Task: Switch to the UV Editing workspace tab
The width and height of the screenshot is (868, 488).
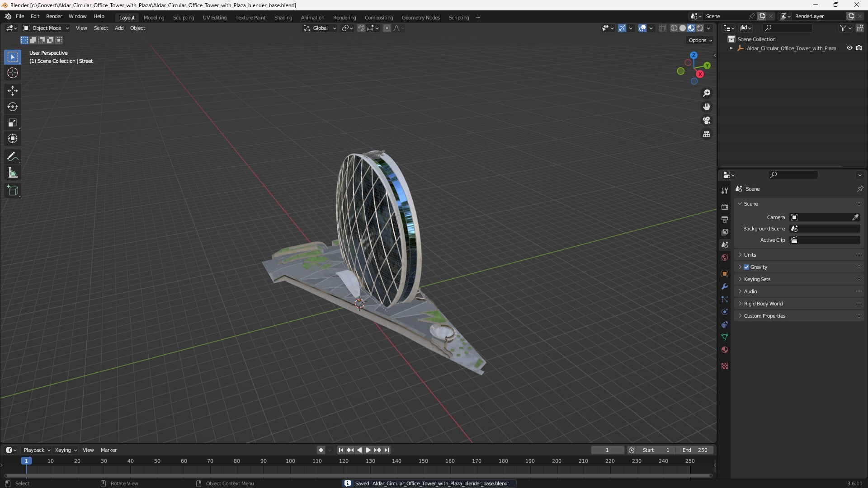Action: pos(215,18)
